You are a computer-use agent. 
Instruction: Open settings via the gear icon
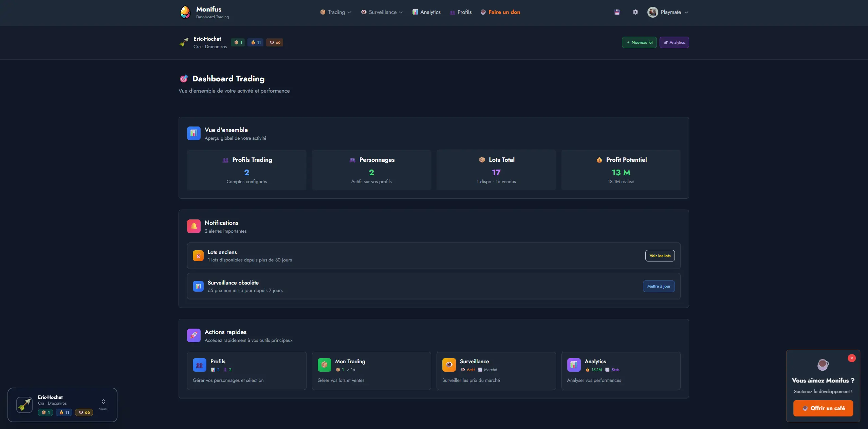(x=635, y=12)
